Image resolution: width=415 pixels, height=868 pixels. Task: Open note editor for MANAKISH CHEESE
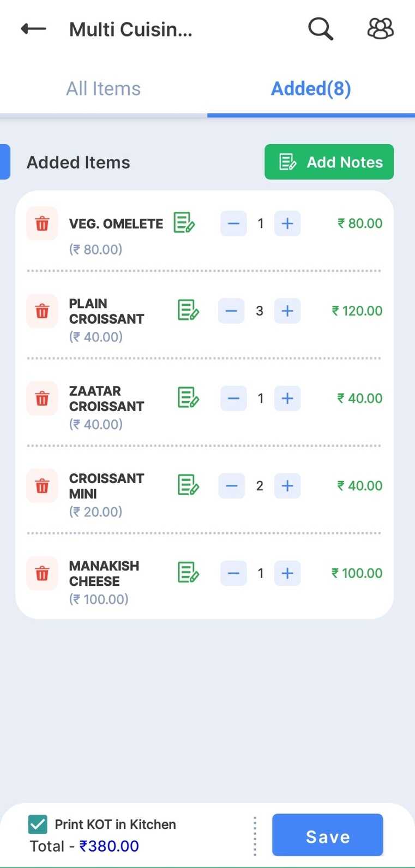[x=188, y=573]
